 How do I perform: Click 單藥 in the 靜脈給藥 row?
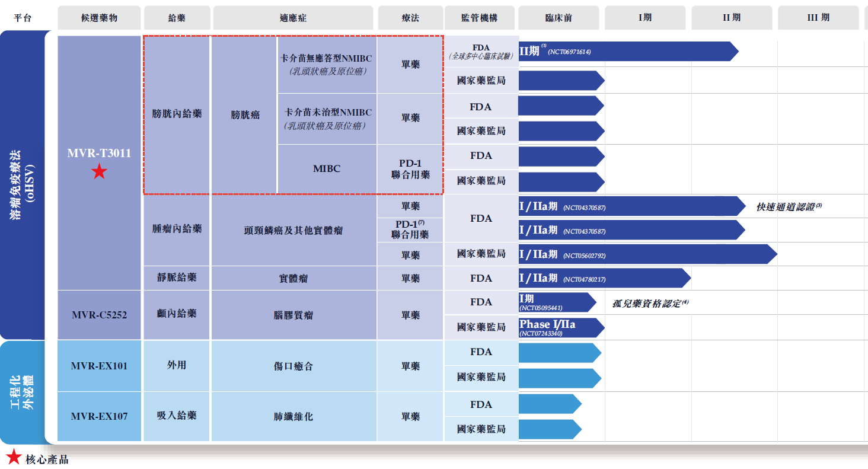(410, 278)
